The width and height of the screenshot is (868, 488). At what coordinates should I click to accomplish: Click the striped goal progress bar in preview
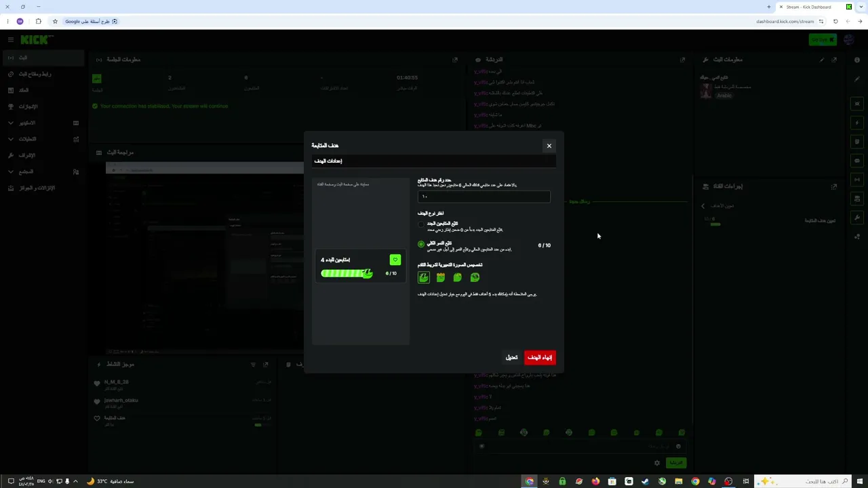click(x=347, y=273)
